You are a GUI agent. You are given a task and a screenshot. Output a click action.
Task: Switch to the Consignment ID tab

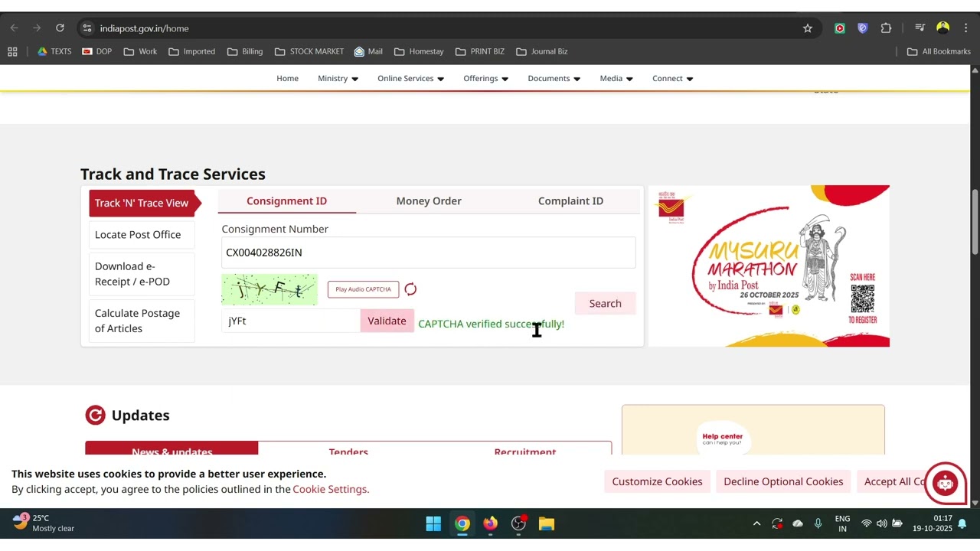click(286, 201)
